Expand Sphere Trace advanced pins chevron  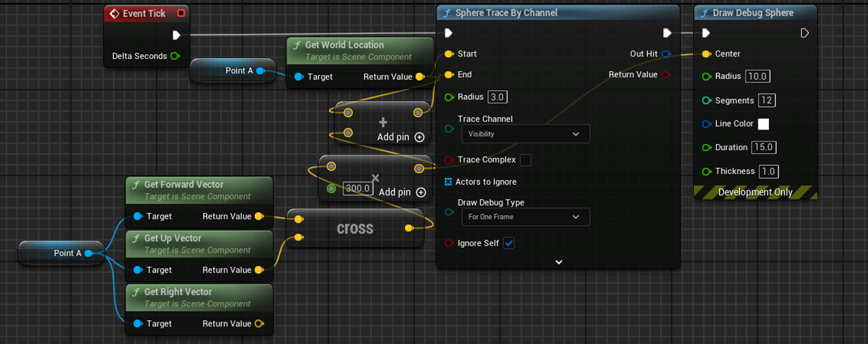tap(559, 262)
